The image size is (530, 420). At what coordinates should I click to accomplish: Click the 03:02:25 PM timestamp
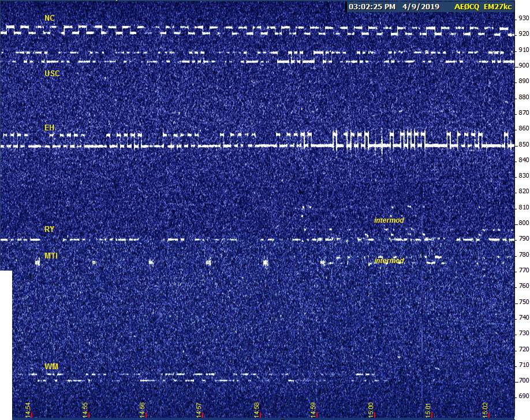372,7
